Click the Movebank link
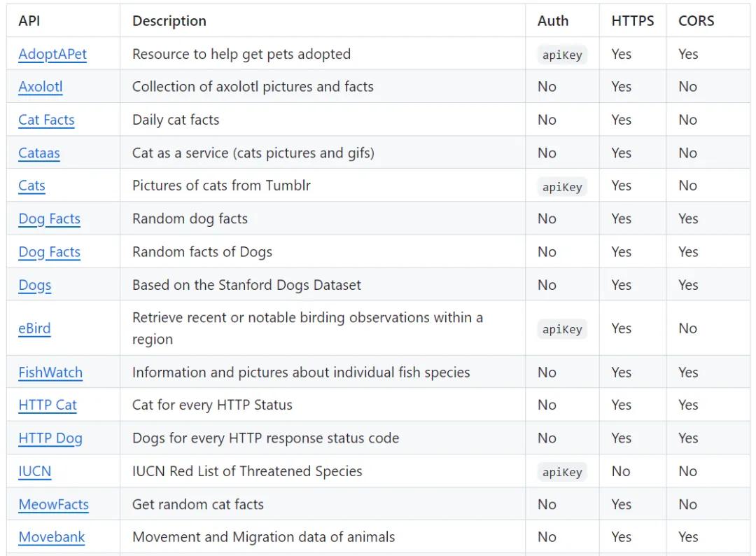Viewport: 756px width, 556px height. [52, 537]
